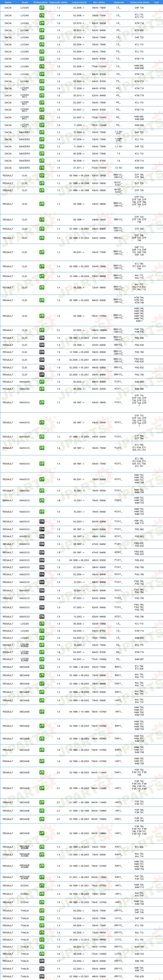Click date cell '12.1999 -> 05.2005'
163x980 pixels.
point(79,352)
